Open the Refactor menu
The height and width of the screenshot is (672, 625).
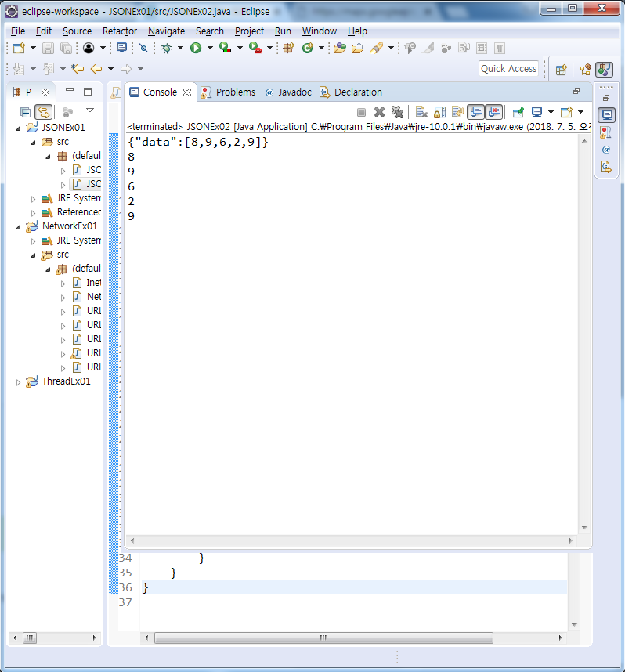[120, 31]
